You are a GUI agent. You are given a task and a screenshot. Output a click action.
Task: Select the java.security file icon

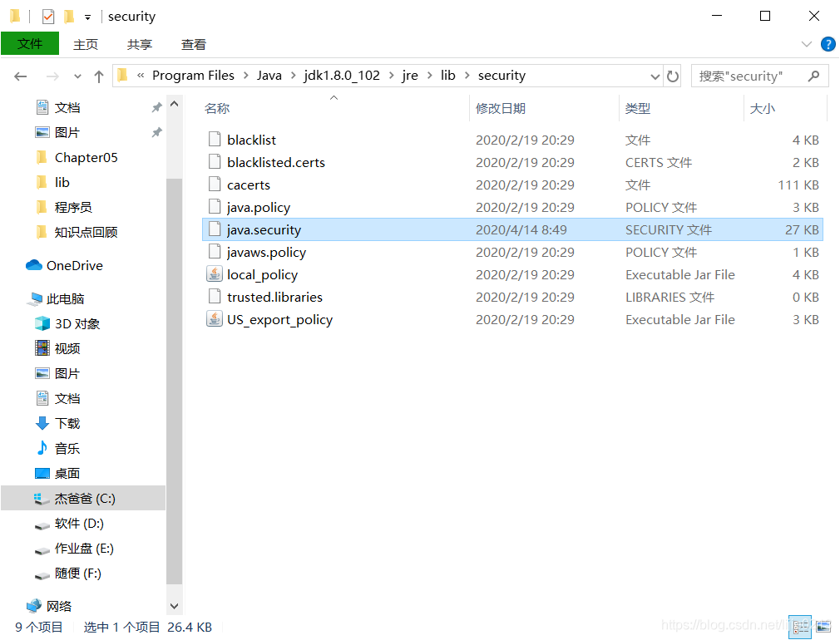(215, 229)
